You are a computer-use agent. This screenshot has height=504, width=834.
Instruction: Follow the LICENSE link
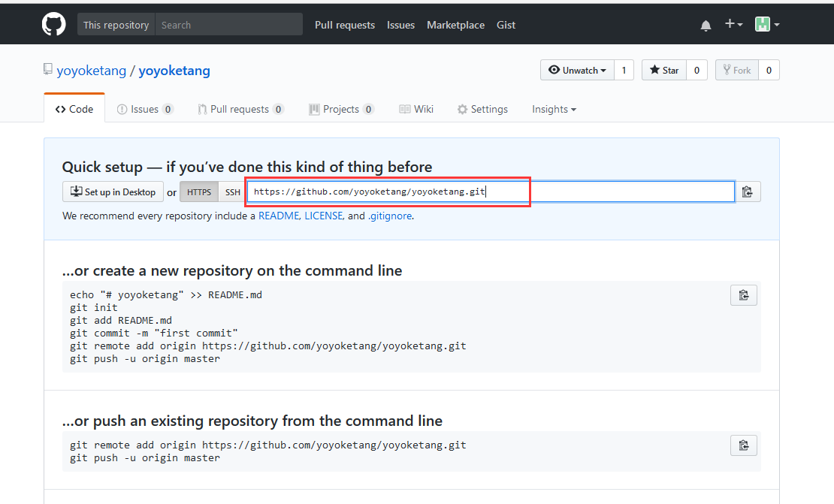(x=323, y=216)
